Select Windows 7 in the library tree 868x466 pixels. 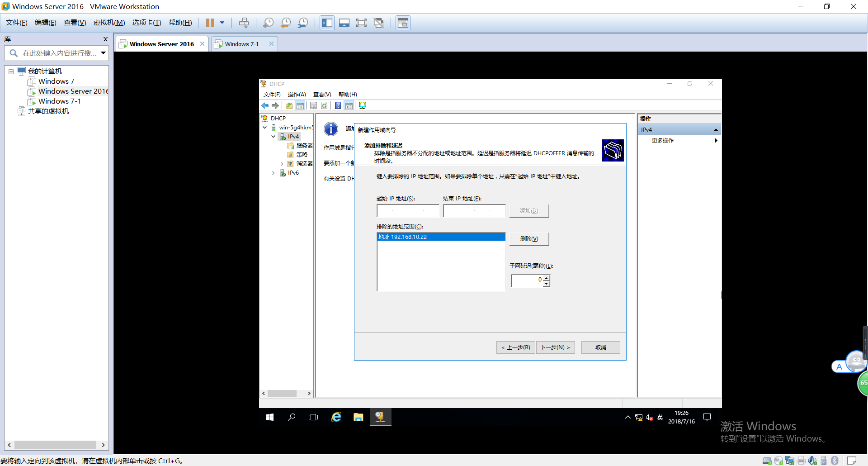[56, 81]
